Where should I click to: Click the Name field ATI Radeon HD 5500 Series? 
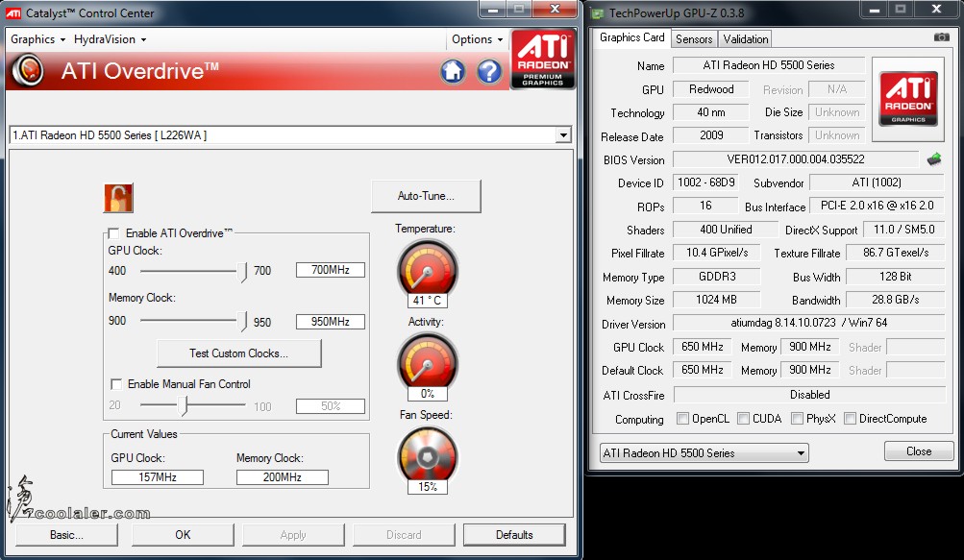coord(769,65)
